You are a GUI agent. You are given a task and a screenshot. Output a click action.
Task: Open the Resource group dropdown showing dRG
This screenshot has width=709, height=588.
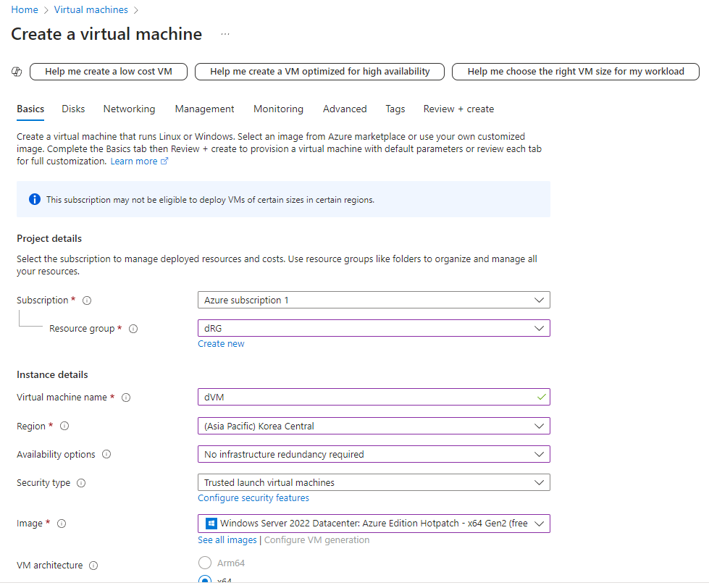[374, 328]
